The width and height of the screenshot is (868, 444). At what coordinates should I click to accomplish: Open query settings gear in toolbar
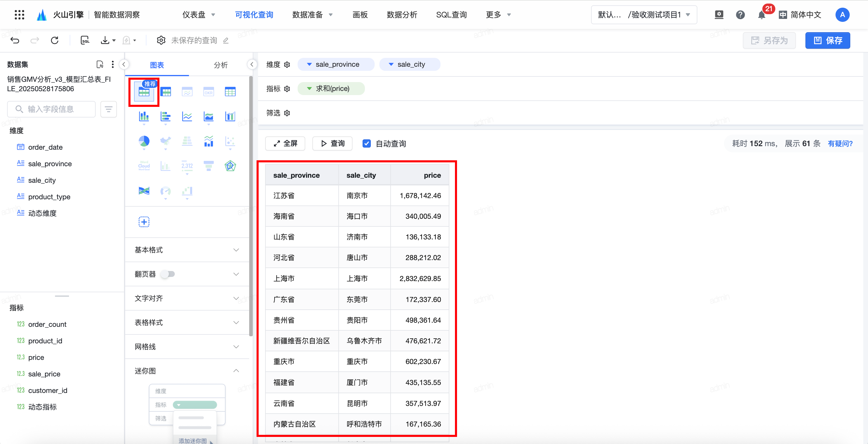click(161, 40)
